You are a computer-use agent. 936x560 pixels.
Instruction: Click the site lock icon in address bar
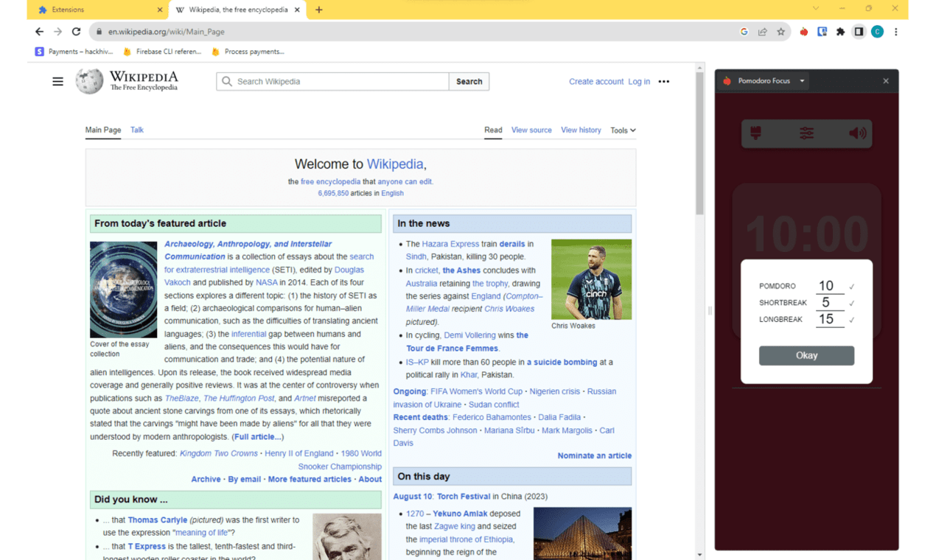[98, 32]
